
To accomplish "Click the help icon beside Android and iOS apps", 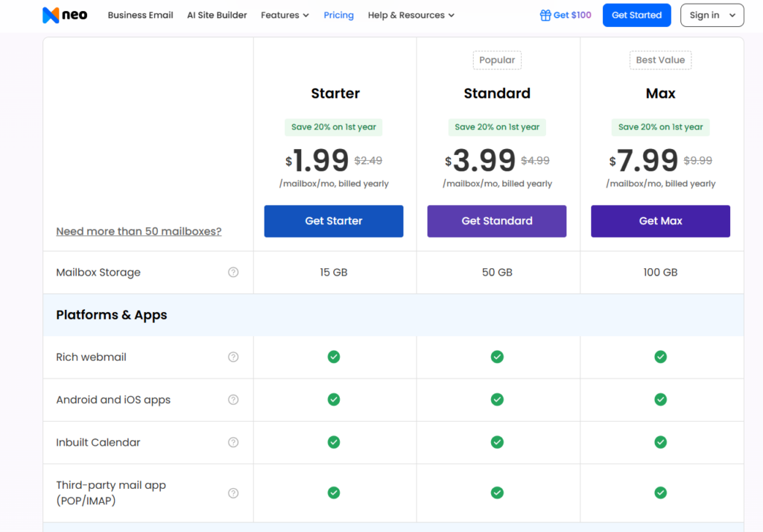I will pos(232,399).
